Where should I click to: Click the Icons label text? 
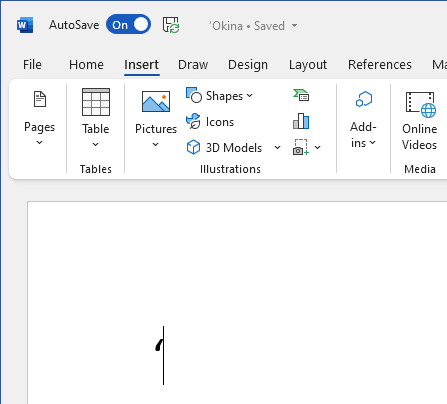(220, 122)
